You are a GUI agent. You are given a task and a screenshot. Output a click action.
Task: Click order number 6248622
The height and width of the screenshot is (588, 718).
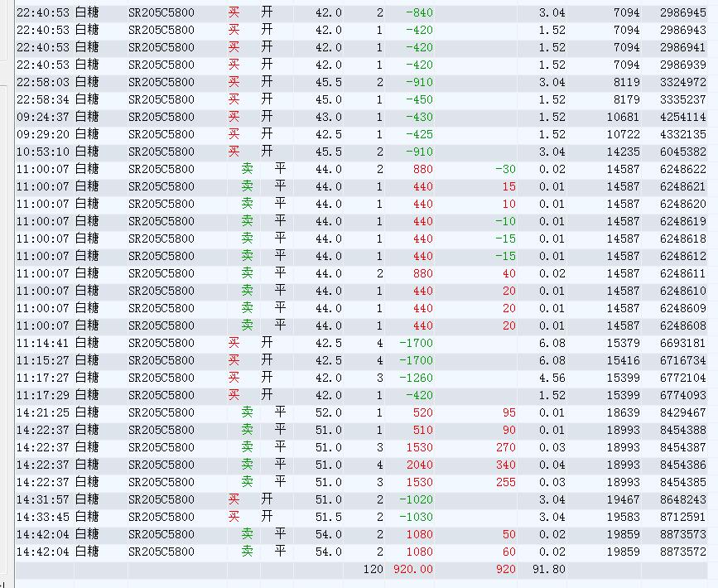point(682,170)
